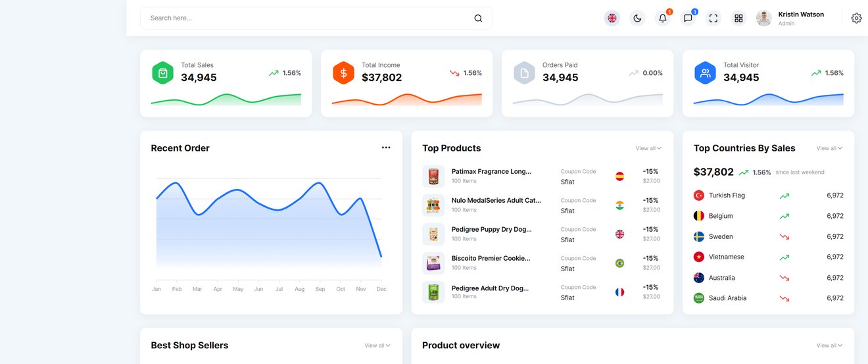Click the search magnifier icon
Screen dimensions: 868x364
pyautogui.click(x=478, y=18)
